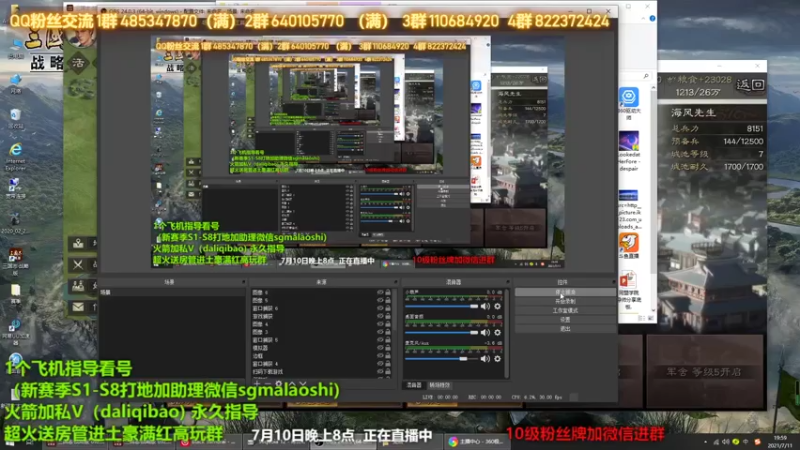Select the 宽带连接 desktop shortcut
The height and width of the screenshot is (450, 800).
click(x=15, y=186)
